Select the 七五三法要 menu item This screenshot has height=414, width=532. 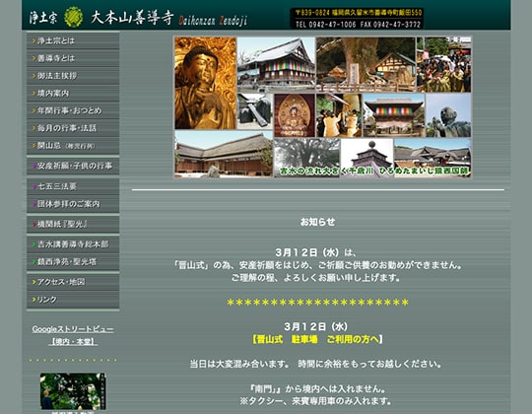(x=73, y=186)
